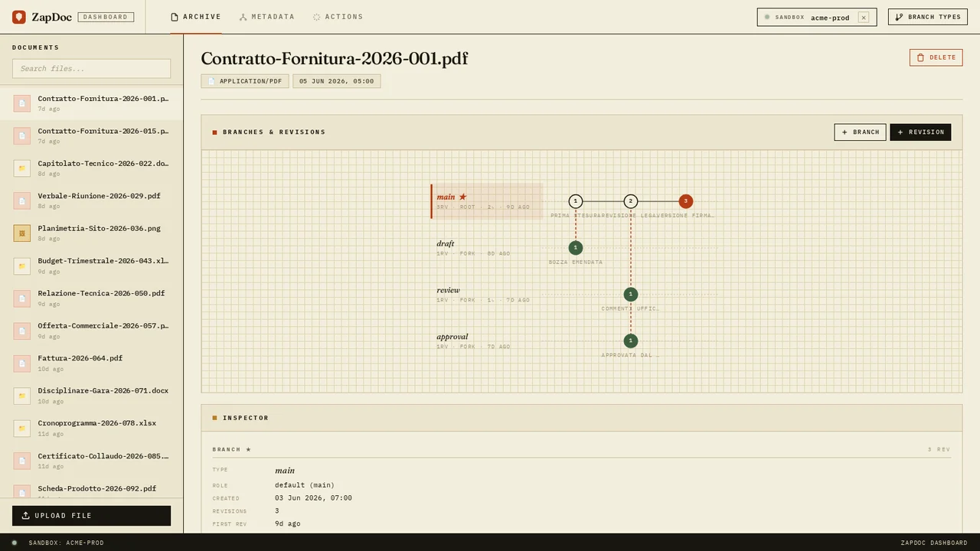The image size is (980, 551).
Task: Click the 05 Jun 2026 date tag
Action: click(x=337, y=81)
